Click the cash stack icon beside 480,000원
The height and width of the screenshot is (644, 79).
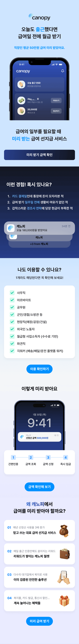[x=22, y=100]
